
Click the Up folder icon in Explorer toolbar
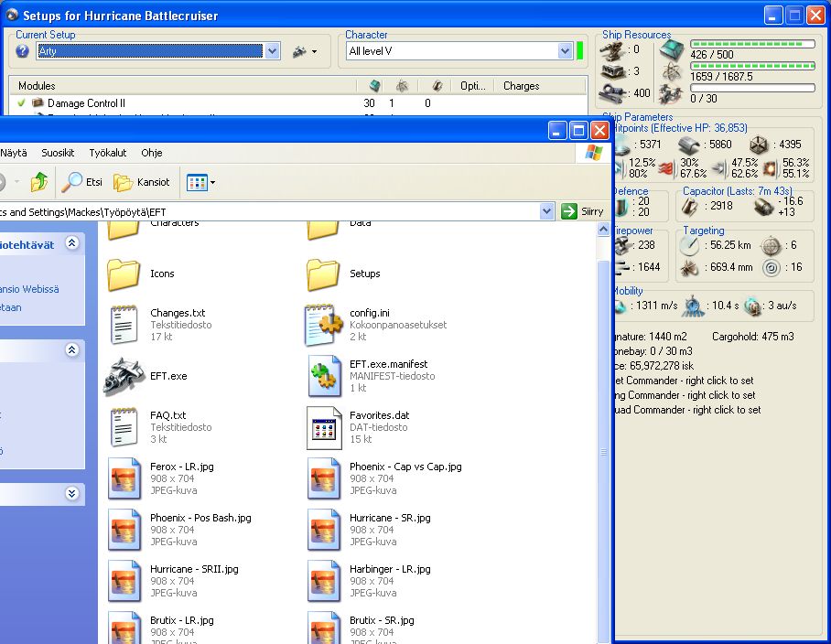[38, 182]
